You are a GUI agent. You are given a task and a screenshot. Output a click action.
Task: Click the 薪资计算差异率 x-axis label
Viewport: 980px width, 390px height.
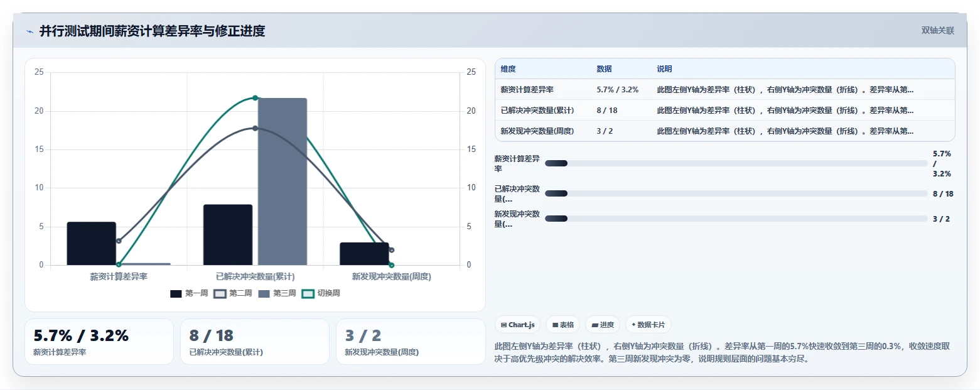tap(119, 276)
